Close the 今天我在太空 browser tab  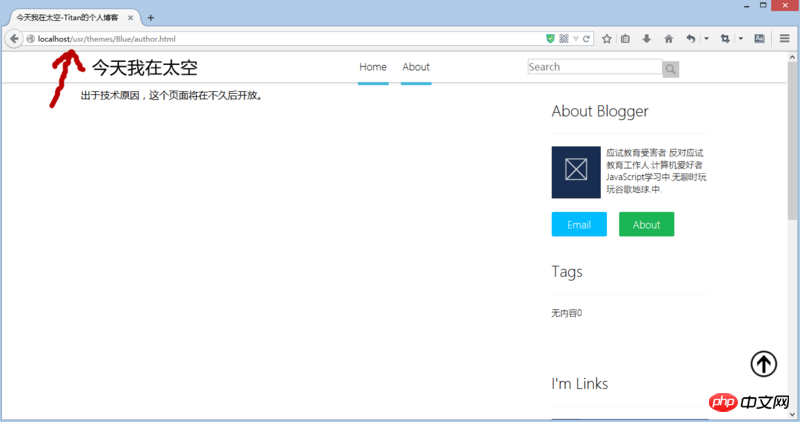131,18
